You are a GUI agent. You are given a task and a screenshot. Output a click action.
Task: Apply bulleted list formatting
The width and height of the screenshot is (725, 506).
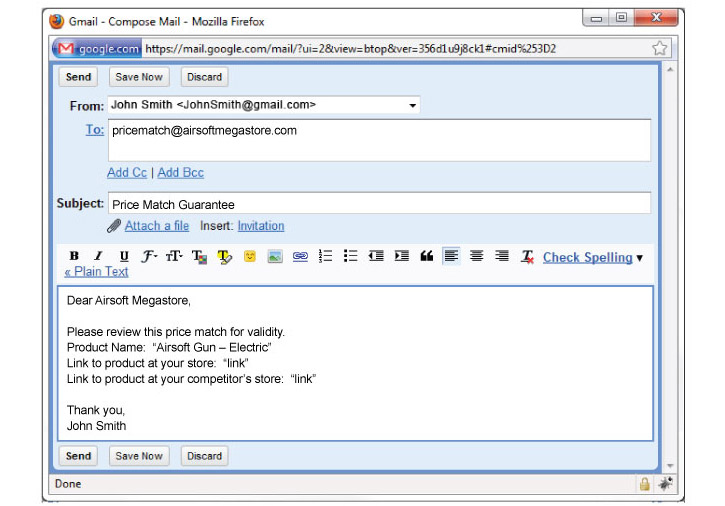click(x=350, y=257)
